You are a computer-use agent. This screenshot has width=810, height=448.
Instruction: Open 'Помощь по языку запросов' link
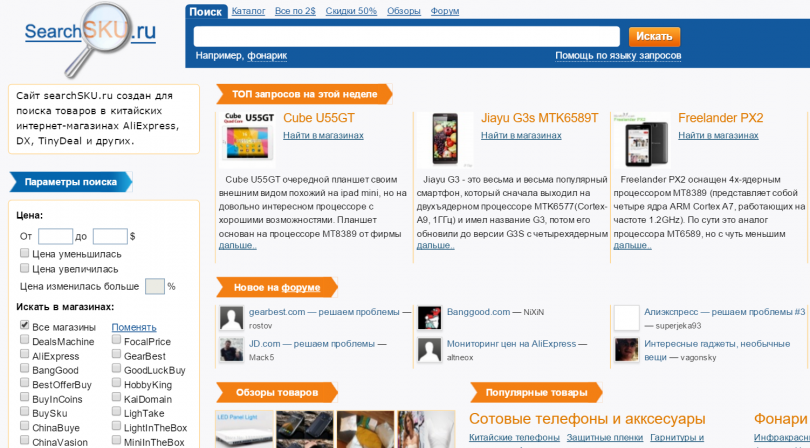(x=618, y=56)
